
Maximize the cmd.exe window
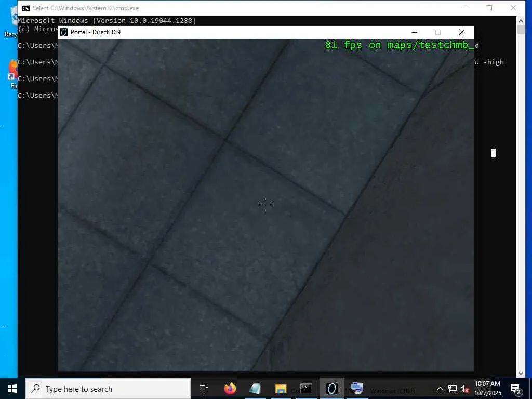click(x=489, y=8)
